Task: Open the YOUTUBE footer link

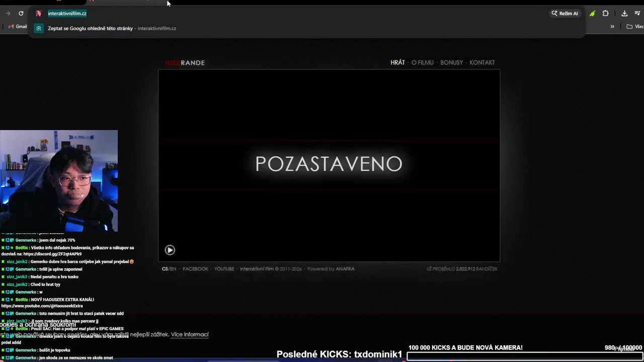Action: pos(224,269)
